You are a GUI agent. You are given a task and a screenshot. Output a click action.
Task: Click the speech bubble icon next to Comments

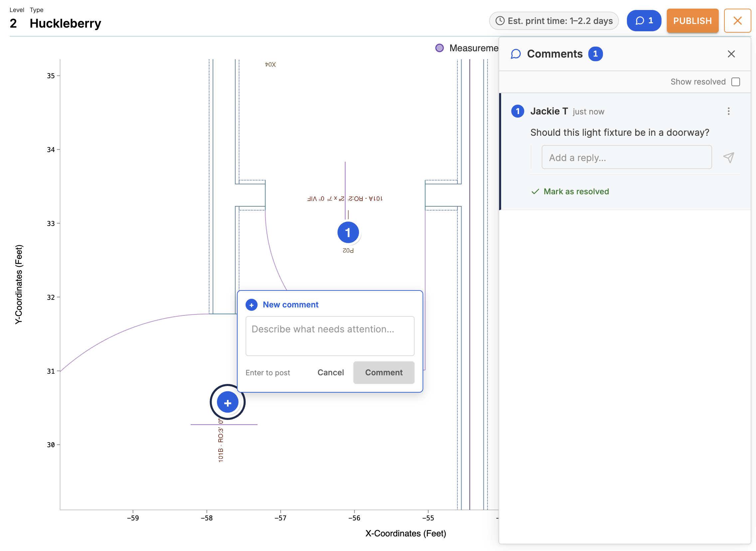click(515, 54)
